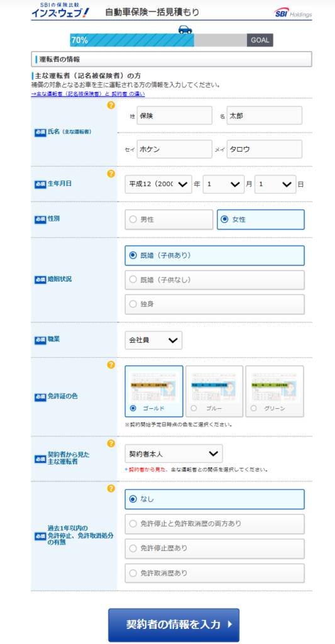
Task: Select なし for license suspension history
Action: [x=215, y=499]
